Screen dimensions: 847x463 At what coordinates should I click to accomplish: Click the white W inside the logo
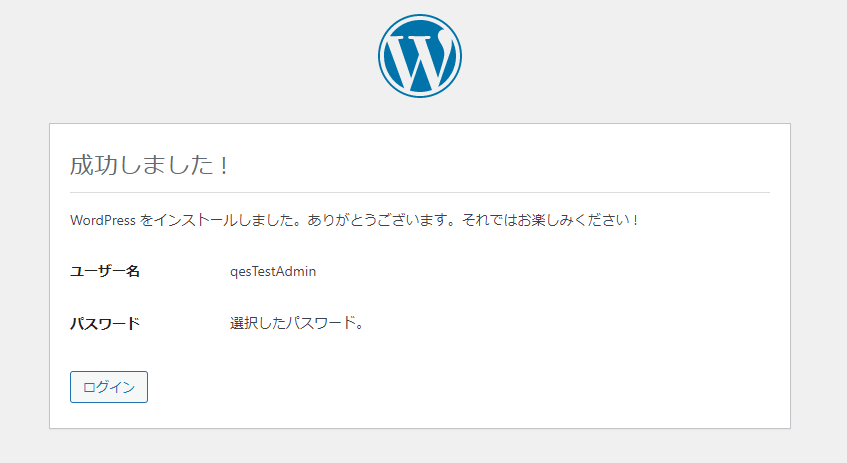[418, 60]
